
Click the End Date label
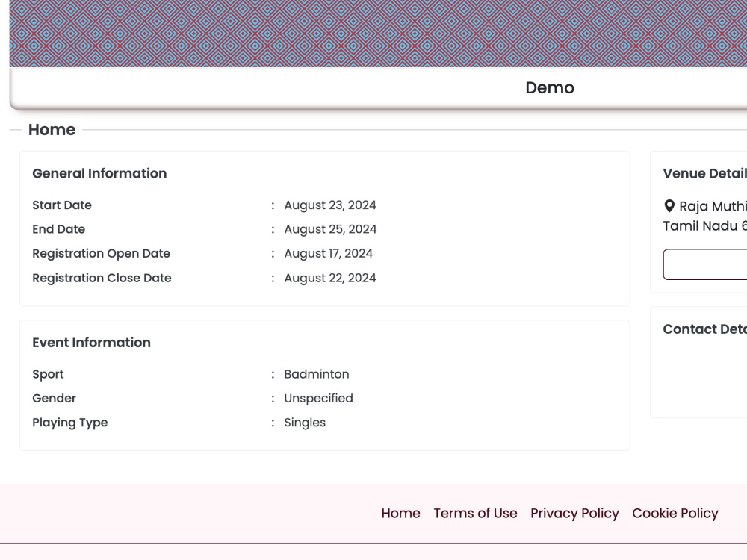pos(58,229)
